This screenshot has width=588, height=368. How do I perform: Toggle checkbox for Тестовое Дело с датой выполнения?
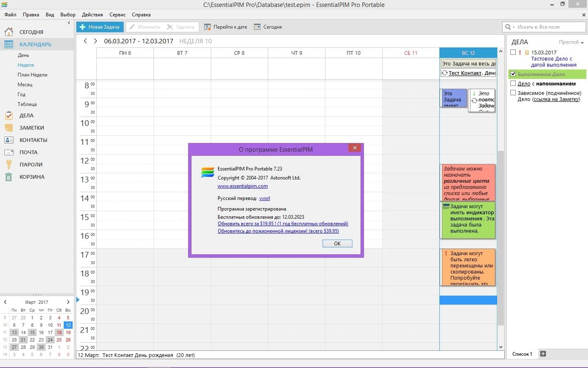513,52
